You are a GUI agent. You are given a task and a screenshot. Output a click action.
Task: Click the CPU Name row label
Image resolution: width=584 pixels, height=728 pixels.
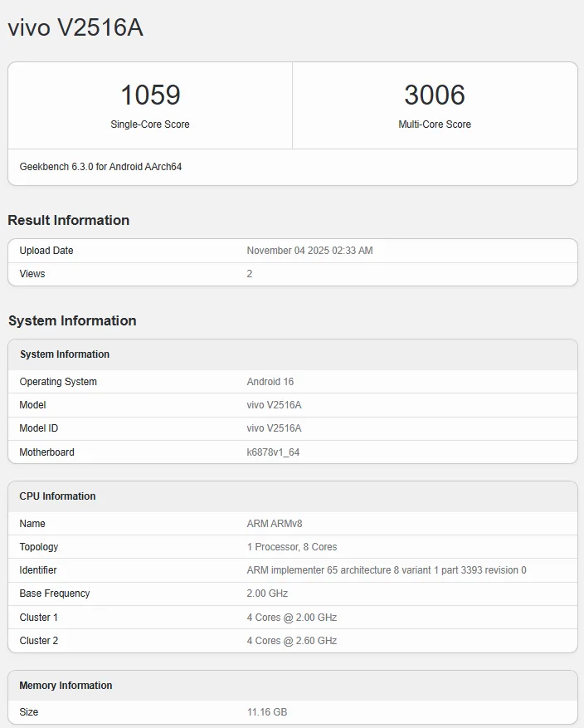pyautogui.click(x=32, y=524)
